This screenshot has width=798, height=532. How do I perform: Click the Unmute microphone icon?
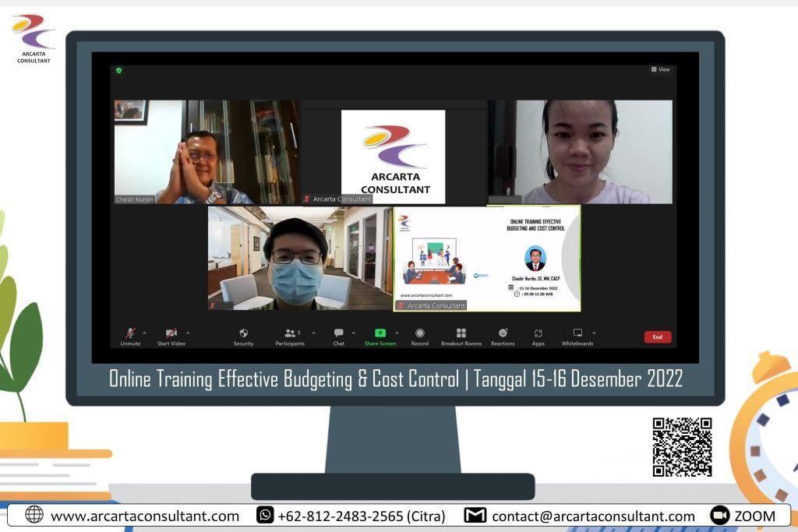pos(130,333)
